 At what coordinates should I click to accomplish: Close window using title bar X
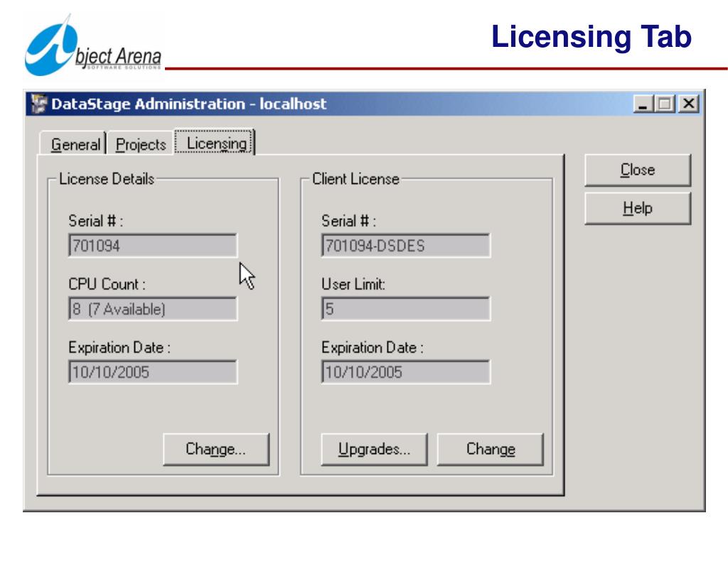click(x=688, y=104)
